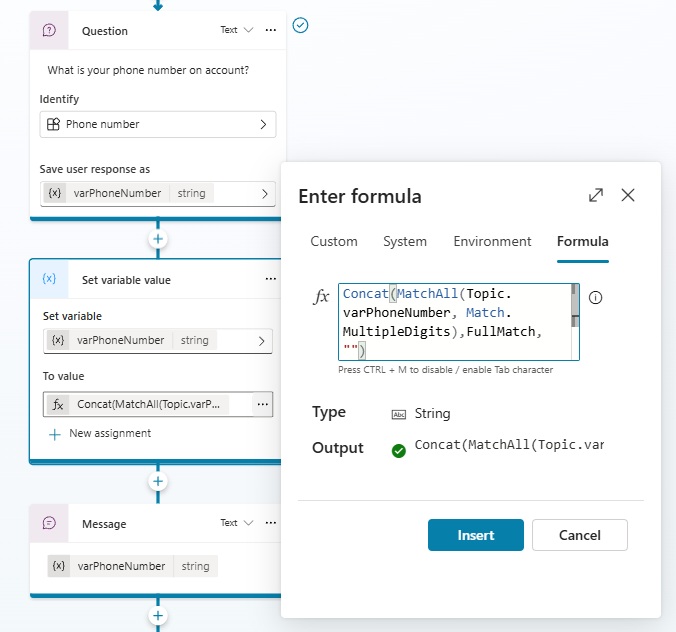The height and width of the screenshot is (632, 676).
Task: Click the Message node chat icon
Action: pos(50,523)
